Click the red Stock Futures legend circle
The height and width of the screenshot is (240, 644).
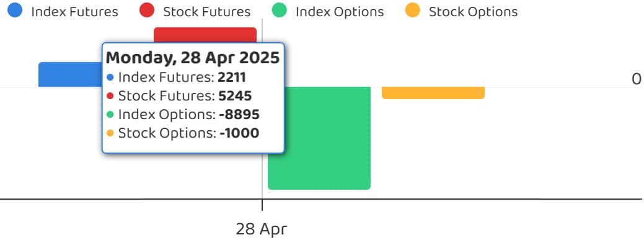(x=147, y=11)
